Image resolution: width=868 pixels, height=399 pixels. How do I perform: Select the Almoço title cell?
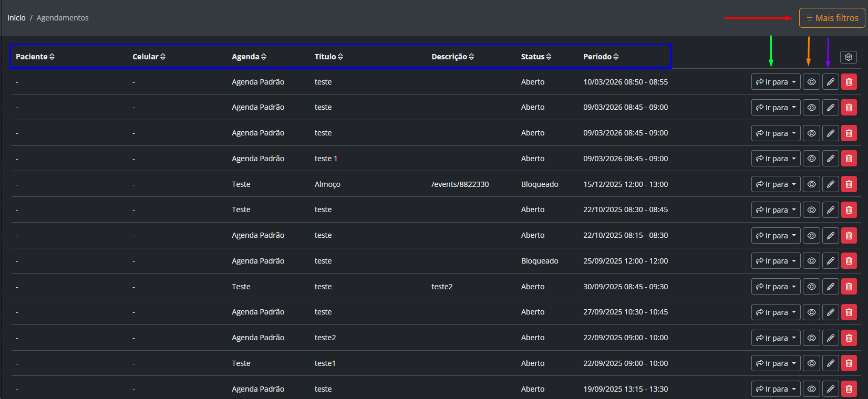327,184
